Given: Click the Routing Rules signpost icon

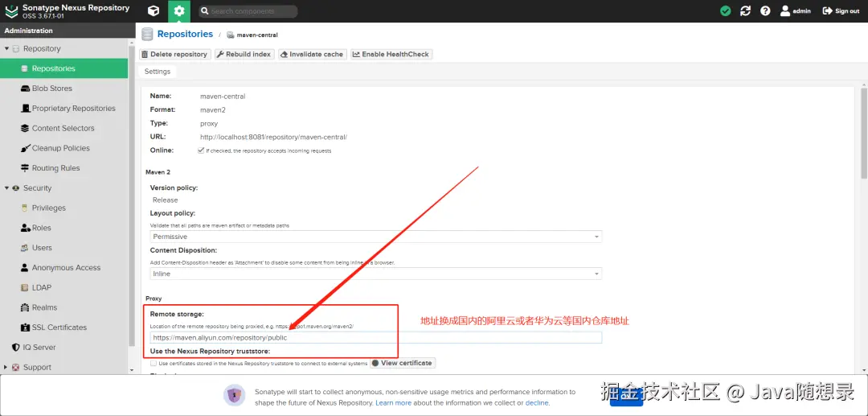Looking at the screenshot, I should [x=25, y=168].
